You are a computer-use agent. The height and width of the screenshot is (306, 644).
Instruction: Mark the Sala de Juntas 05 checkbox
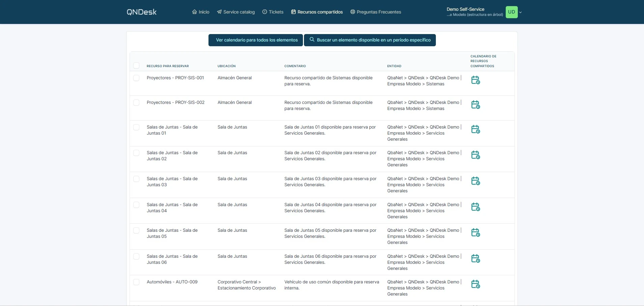(x=136, y=230)
